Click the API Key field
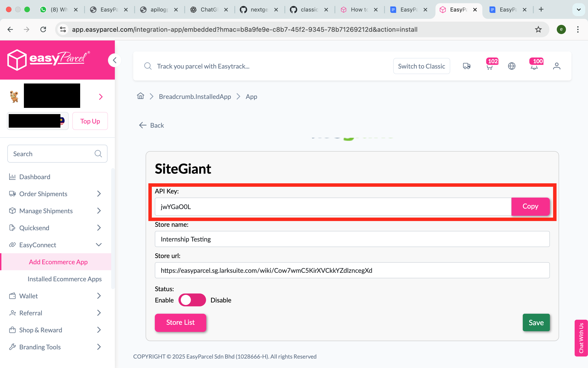 tap(333, 206)
